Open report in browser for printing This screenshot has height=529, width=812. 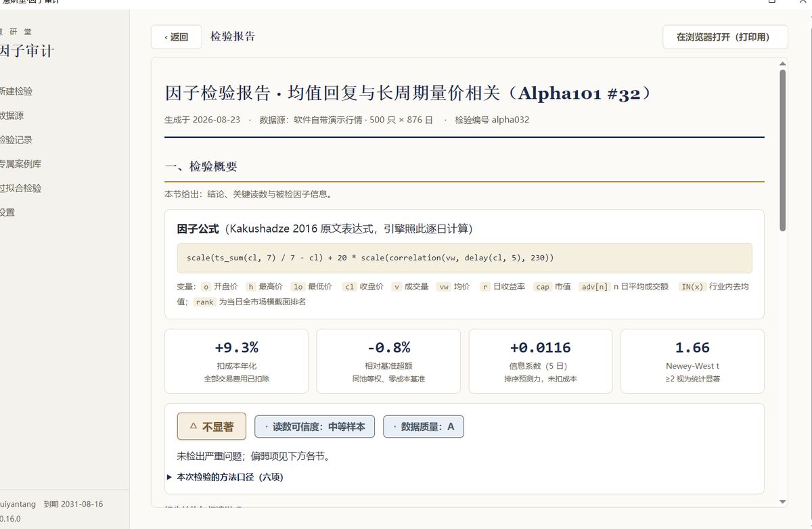coord(725,37)
